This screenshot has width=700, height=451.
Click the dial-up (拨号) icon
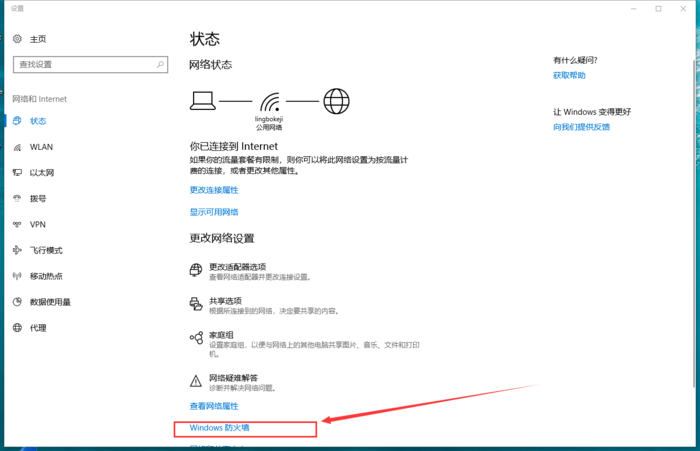17,199
